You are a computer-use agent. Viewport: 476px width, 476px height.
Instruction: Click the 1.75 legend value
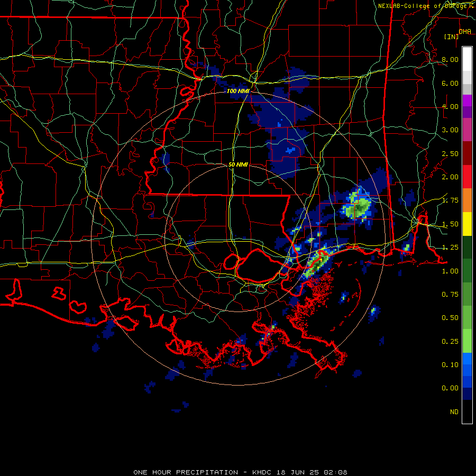pos(450,200)
